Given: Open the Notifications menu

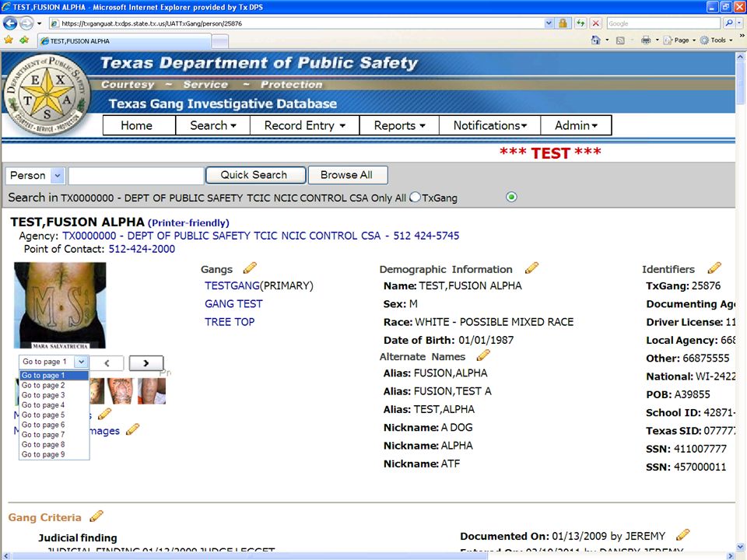Looking at the screenshot, I should coord(489,125).
